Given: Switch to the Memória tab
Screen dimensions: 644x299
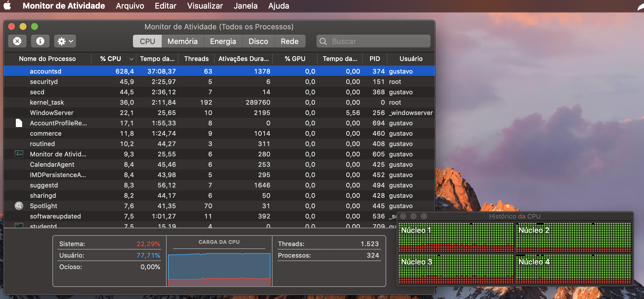Looking at the screenshot, I should [182, 41].
